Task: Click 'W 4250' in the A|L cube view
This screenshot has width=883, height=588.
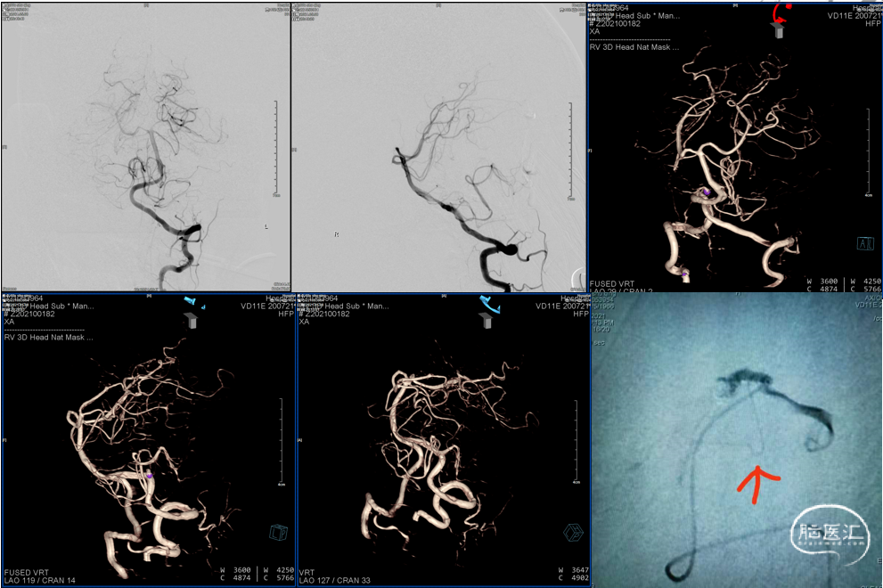Action: click(x=866, y=281)
